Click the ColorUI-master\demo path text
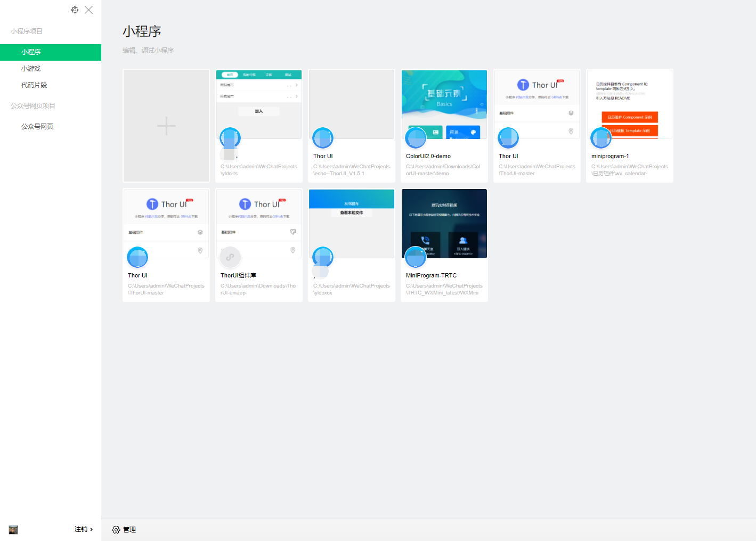 pyautogui.click(x=443, y=170)
